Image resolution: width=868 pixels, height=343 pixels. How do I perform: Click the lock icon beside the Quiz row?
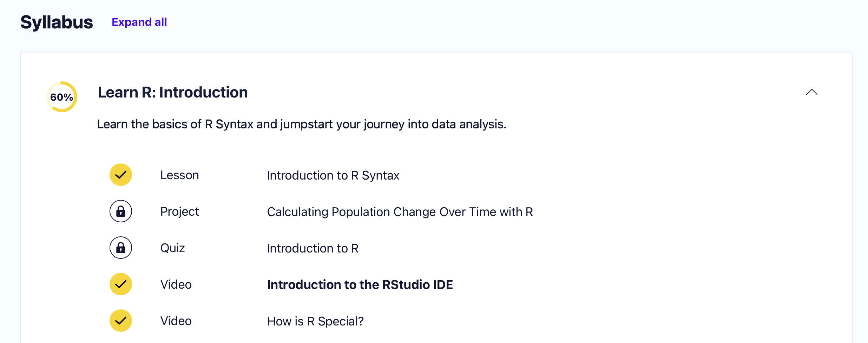121,248
